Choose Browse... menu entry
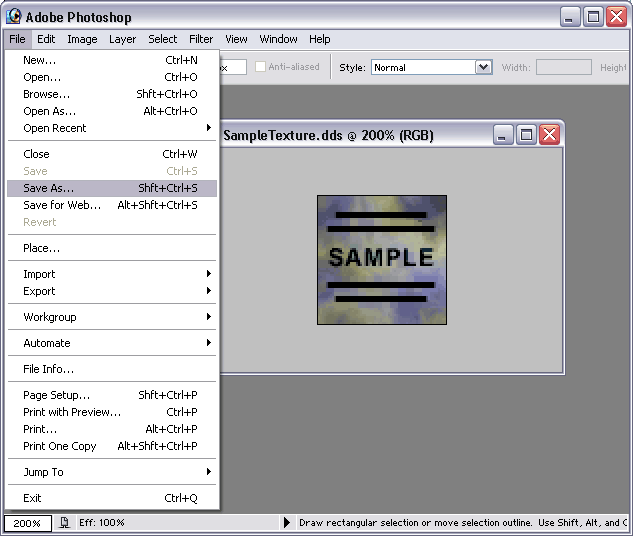 point(112,94)
